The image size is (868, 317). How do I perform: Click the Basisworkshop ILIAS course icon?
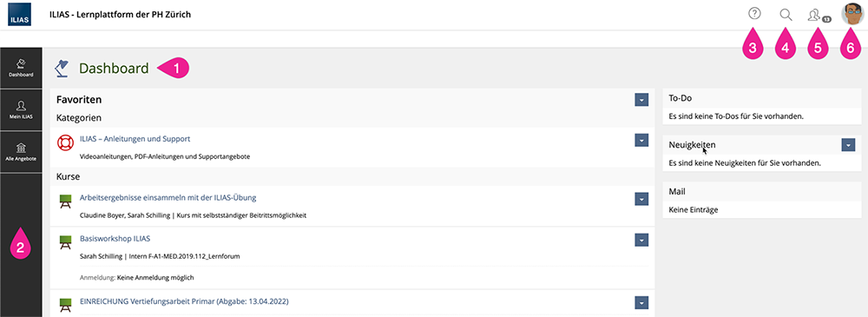pyautogui.click(x=65, y=242)
